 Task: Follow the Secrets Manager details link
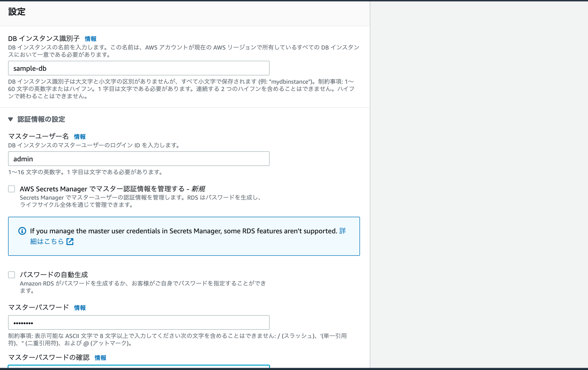[x=48, y=242]
